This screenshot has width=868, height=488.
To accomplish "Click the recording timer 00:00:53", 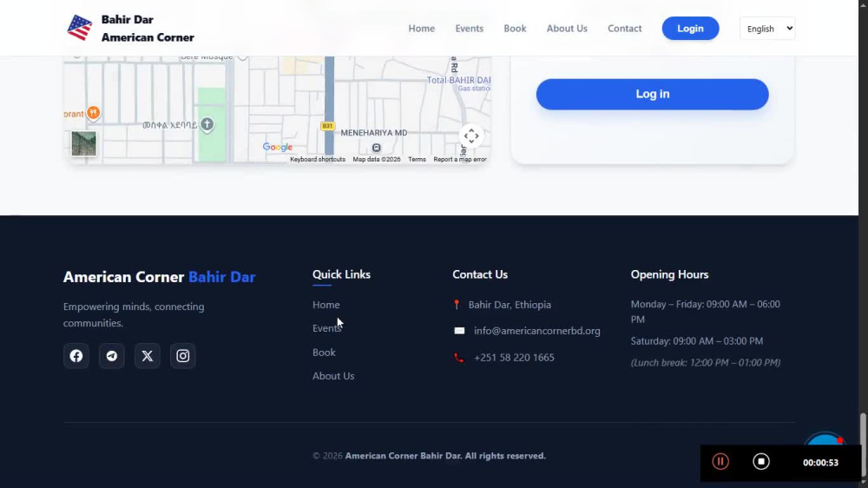I will [820, 463].
